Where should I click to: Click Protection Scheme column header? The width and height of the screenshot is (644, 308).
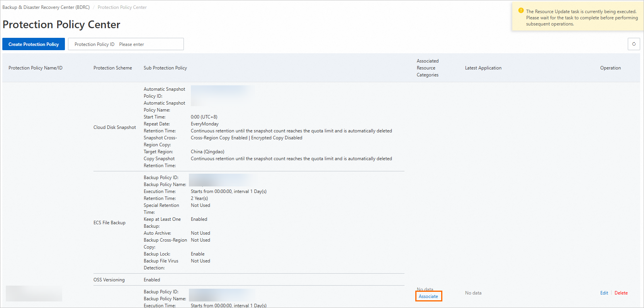[113, 68]
